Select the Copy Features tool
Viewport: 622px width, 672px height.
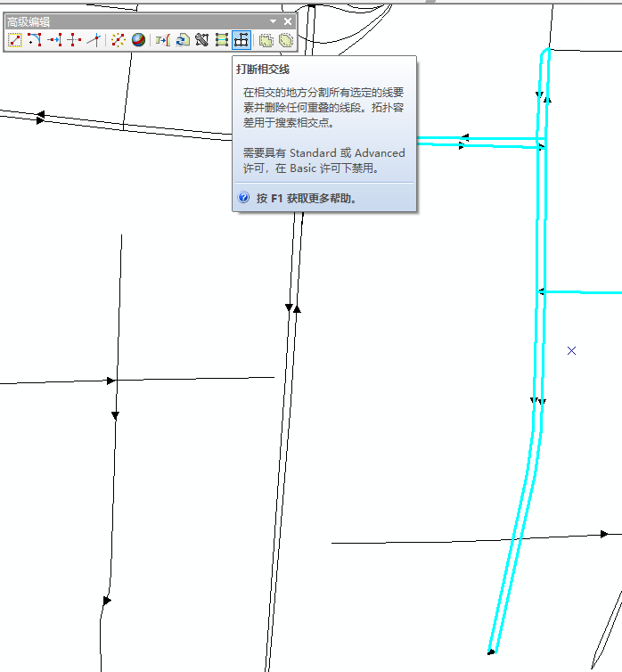[14, 40]
